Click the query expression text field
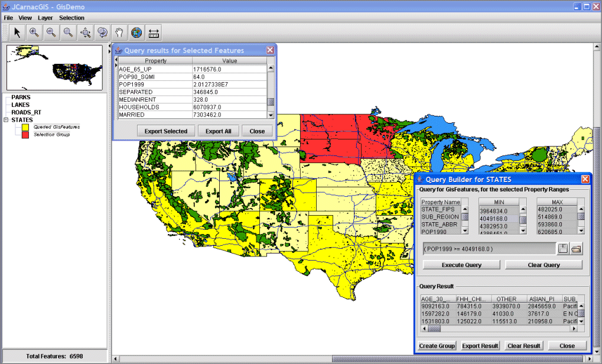This screenshot has width=602, height=364. [488, 249]
